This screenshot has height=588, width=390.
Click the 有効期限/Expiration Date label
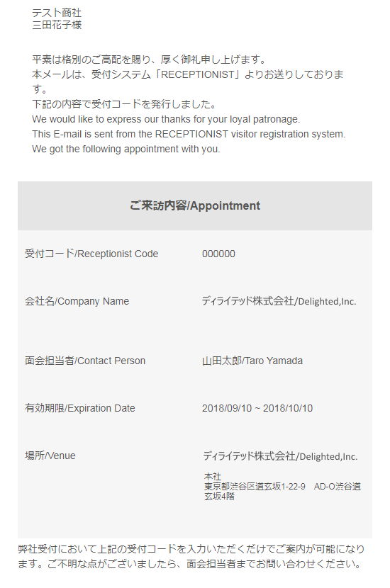tap(80, 408)
